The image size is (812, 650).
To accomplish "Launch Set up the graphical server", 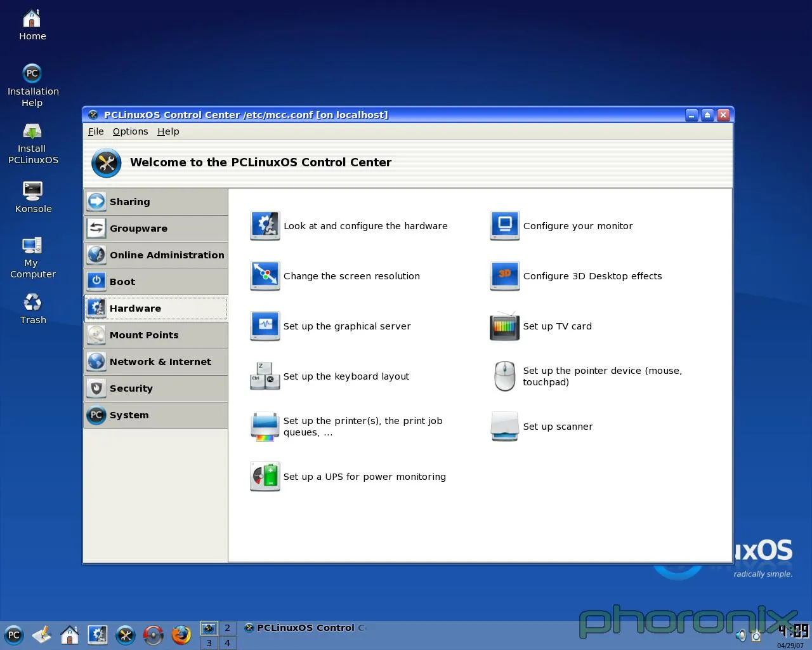I will (331, 326).
